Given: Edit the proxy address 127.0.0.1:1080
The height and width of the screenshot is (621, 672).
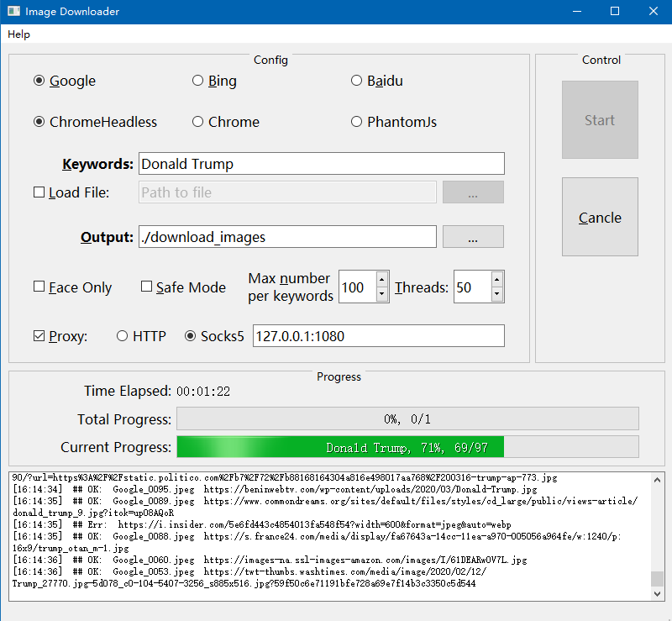Looking at the screenshot, I should pos(379,336).
